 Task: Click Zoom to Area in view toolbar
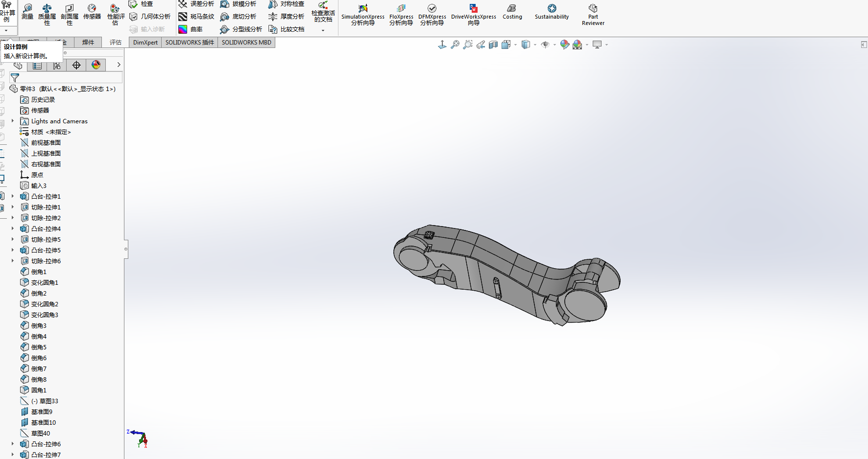pos(468,45)
